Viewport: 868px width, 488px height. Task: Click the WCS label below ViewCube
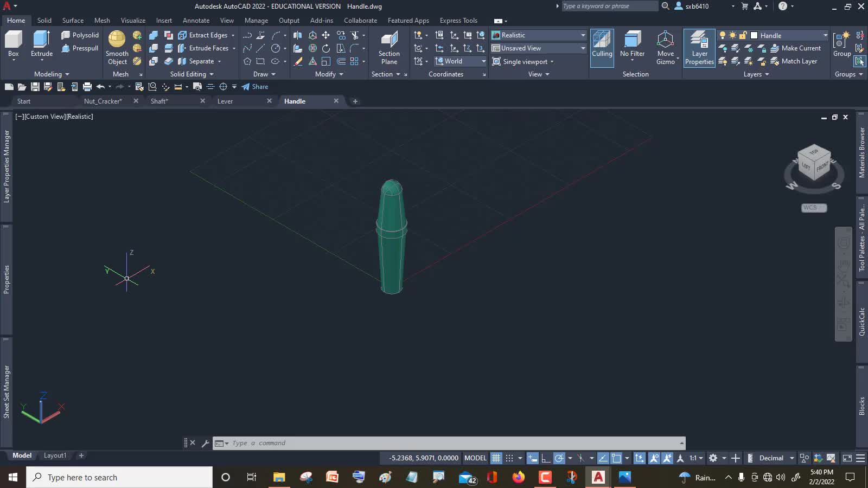coord(814,208)
